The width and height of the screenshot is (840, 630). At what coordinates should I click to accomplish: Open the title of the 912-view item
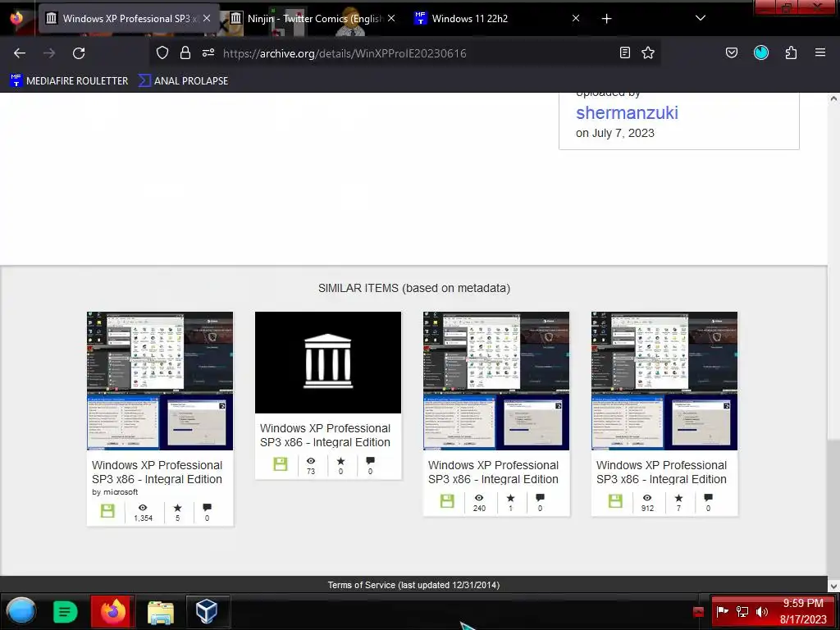[662, 472]
